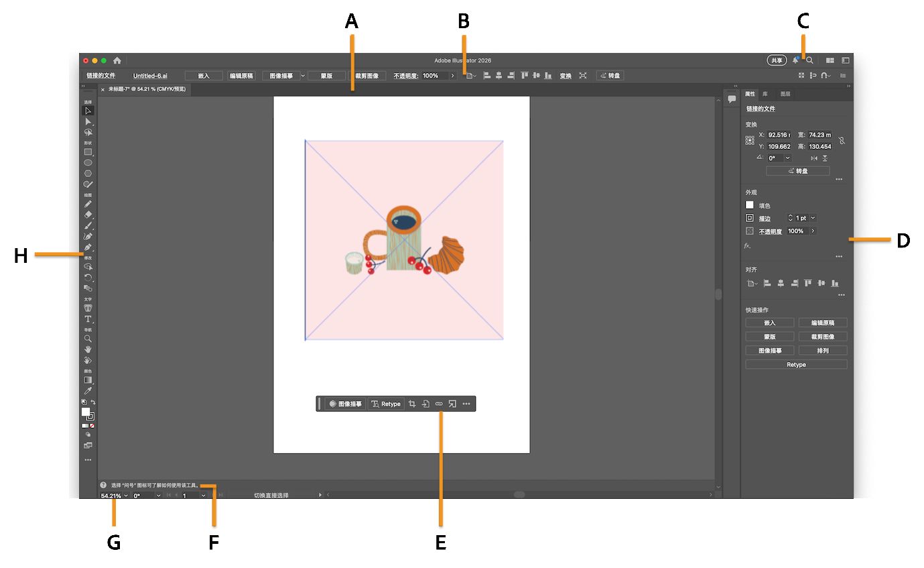Switch to the 图层 panel tab

pyautogui.click(x=785, y=94)
